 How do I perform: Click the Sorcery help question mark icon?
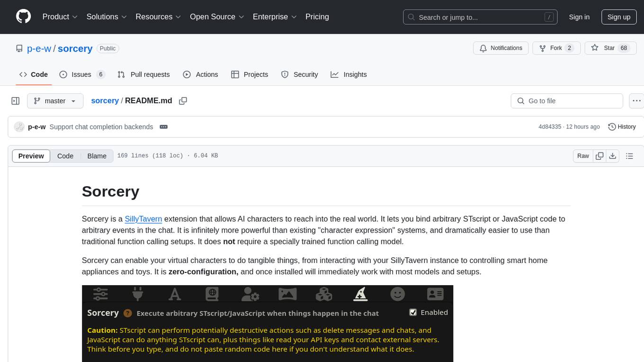127,313
